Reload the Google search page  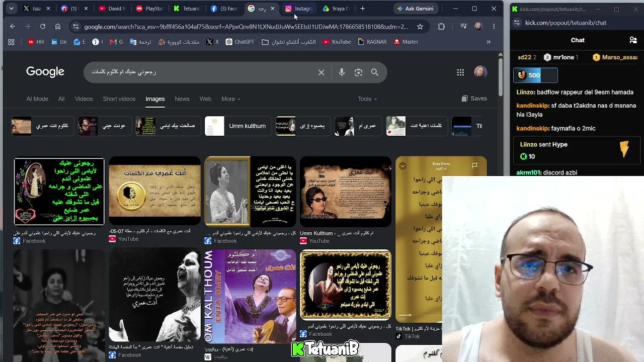43,27
